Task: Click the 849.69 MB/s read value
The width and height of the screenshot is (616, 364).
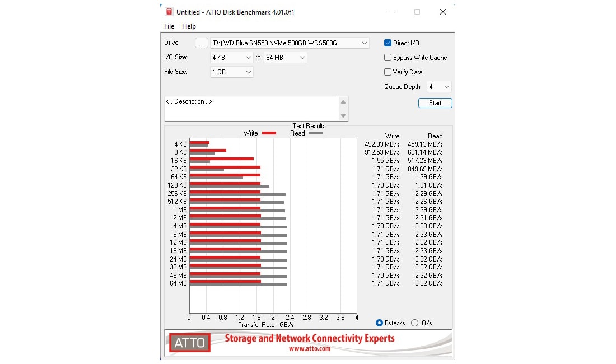Action: coord(425,169)
